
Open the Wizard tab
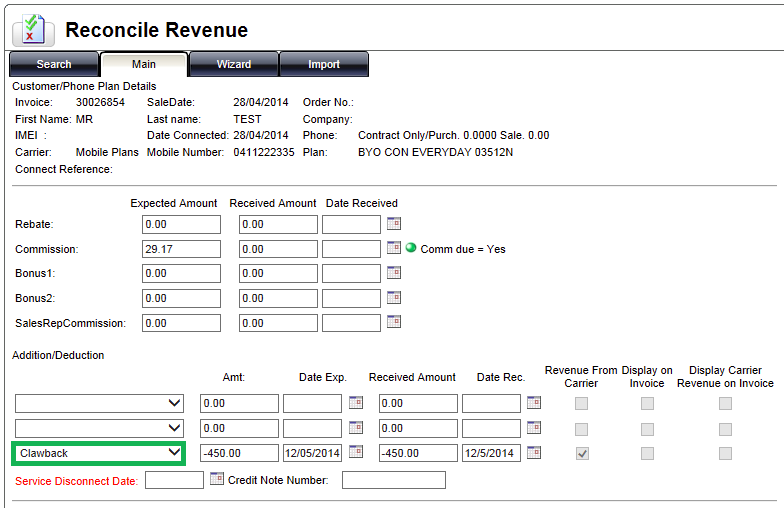pyautogui.click(x=234, y=64)
